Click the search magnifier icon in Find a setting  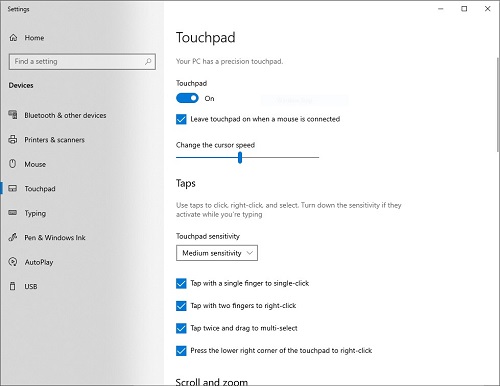148,61
